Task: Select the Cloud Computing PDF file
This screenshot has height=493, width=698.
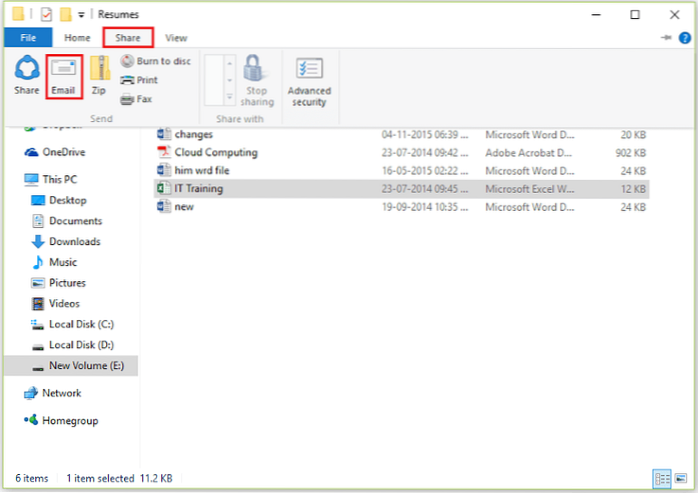Action: (215, 152)
